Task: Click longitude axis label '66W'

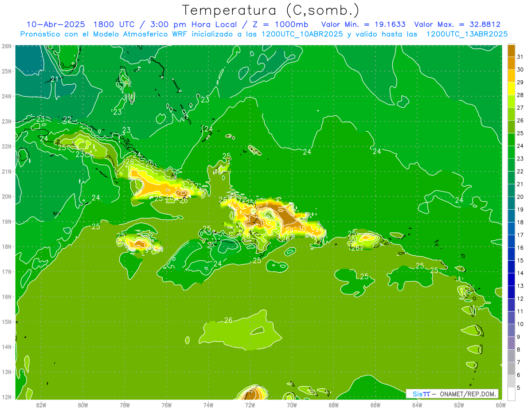Action: point(376,405)
